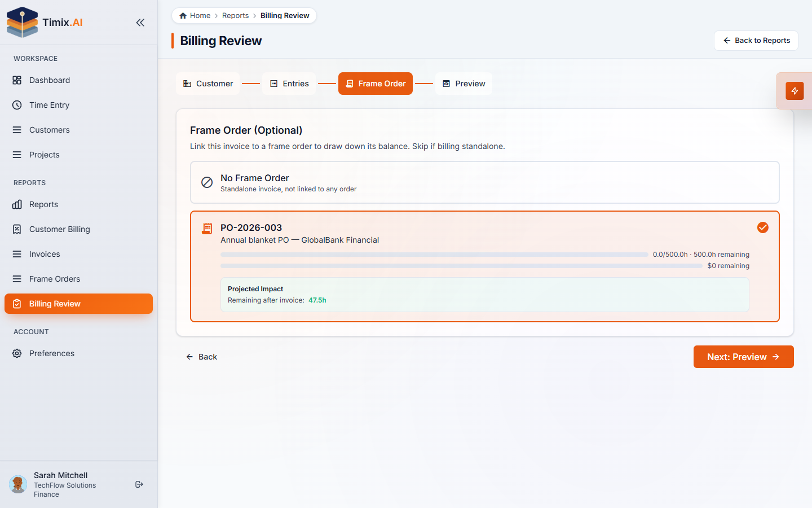Click 0.0/500.0h · 500.0h remaining text
This screenshot has height=508, width=812.
coord(701,255)
